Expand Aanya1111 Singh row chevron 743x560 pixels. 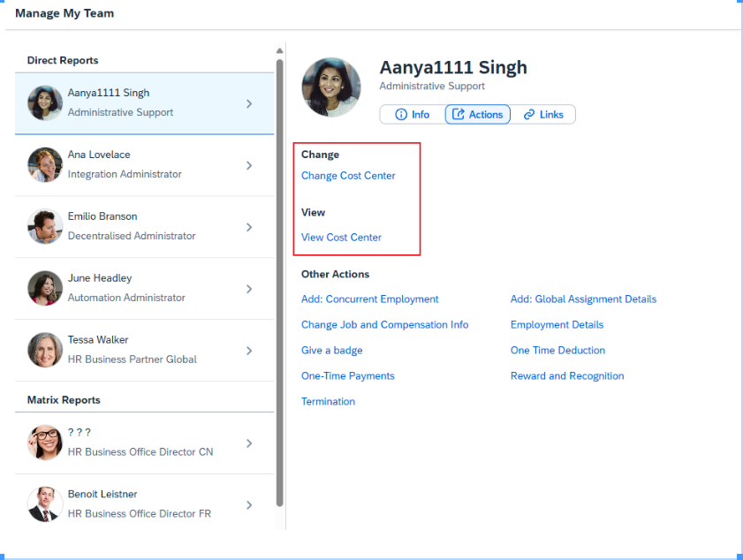(249, 103)
